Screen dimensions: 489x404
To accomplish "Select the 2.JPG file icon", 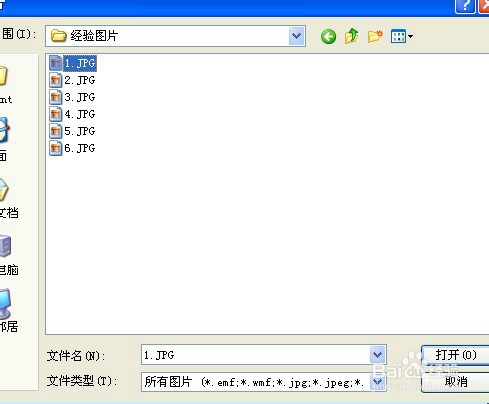I will coord(55,80).
